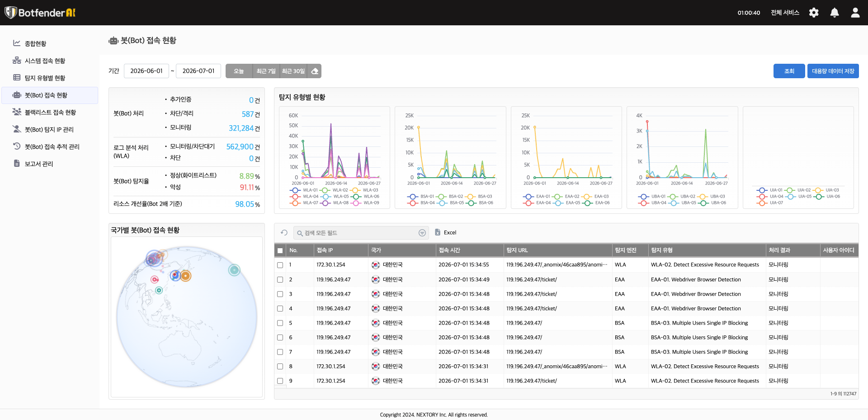
Task: Open search filter options icon
Action: tap(422, 233)
